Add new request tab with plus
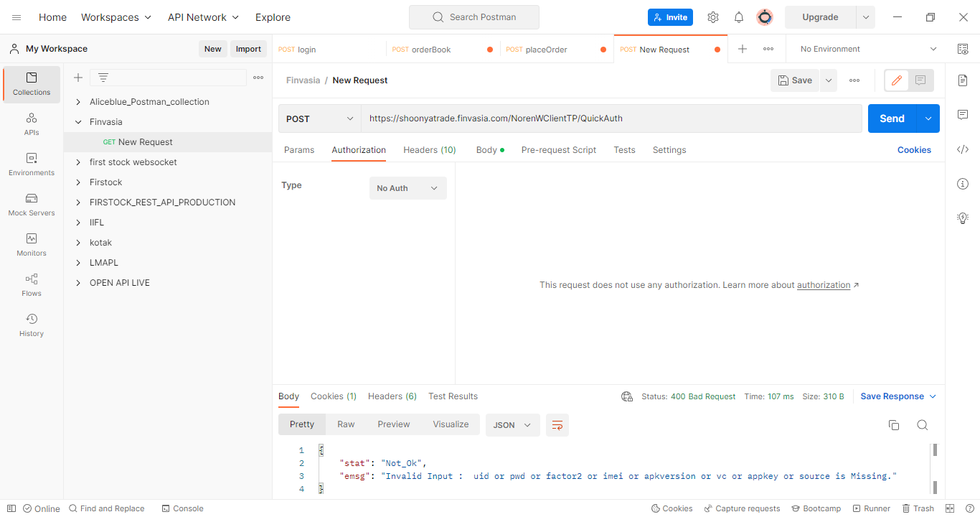 pos(743,49)
